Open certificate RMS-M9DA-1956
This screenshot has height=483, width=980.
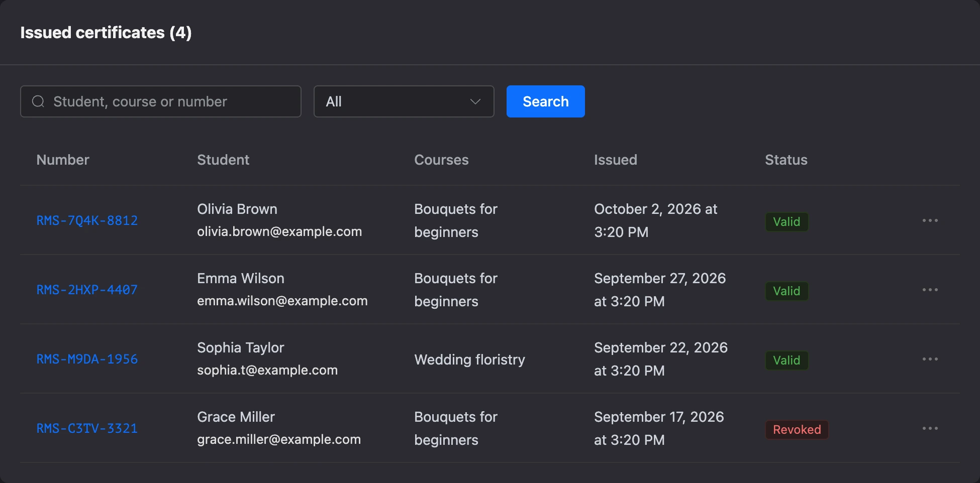(x=87, y=359)
